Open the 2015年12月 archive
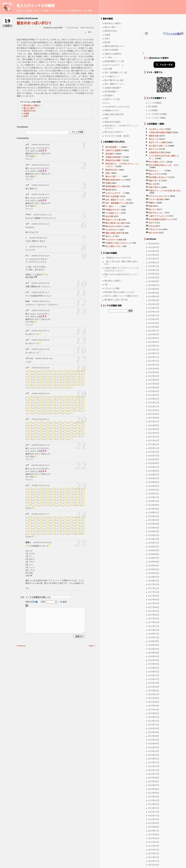 coord(153,676)
